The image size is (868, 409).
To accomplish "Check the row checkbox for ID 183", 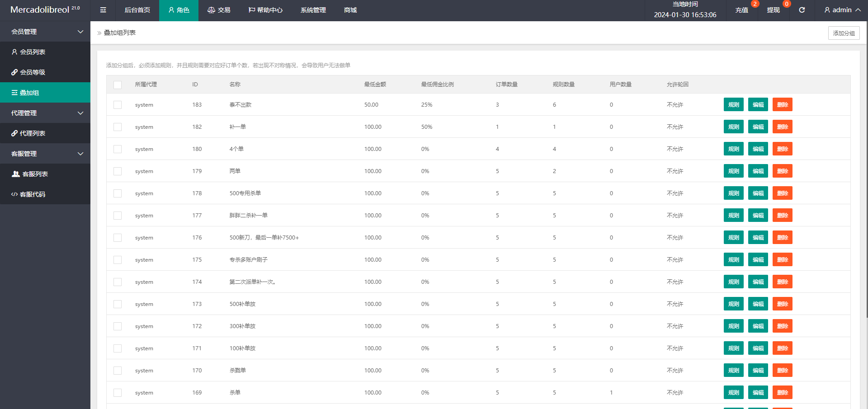I will point(118,105).
